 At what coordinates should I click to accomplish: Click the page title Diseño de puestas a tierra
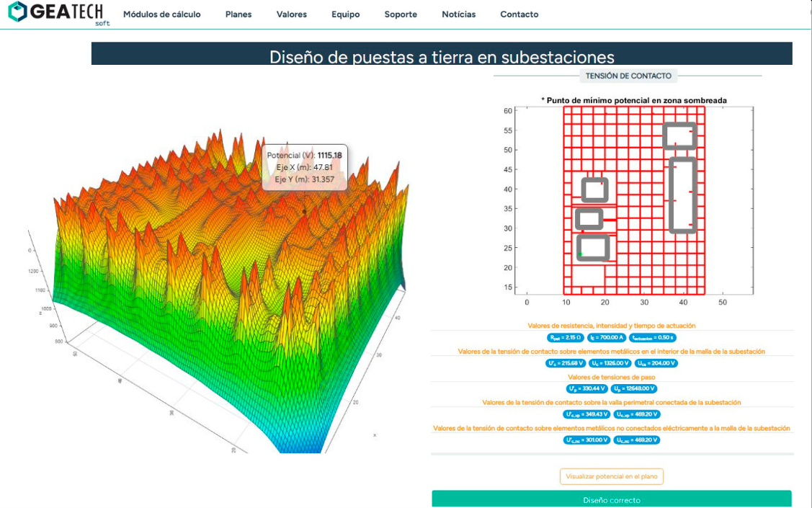pyautogui.click(x=442, y=56)
